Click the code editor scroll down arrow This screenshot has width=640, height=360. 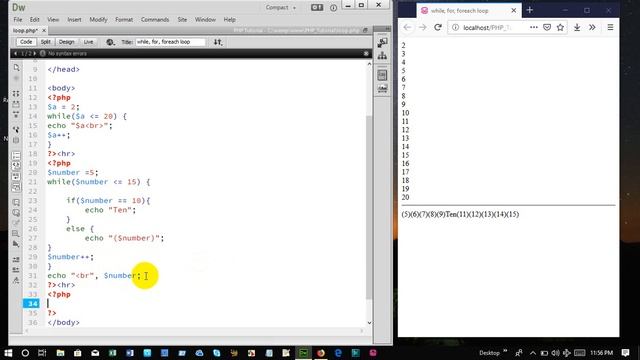[x=369, y=323]
